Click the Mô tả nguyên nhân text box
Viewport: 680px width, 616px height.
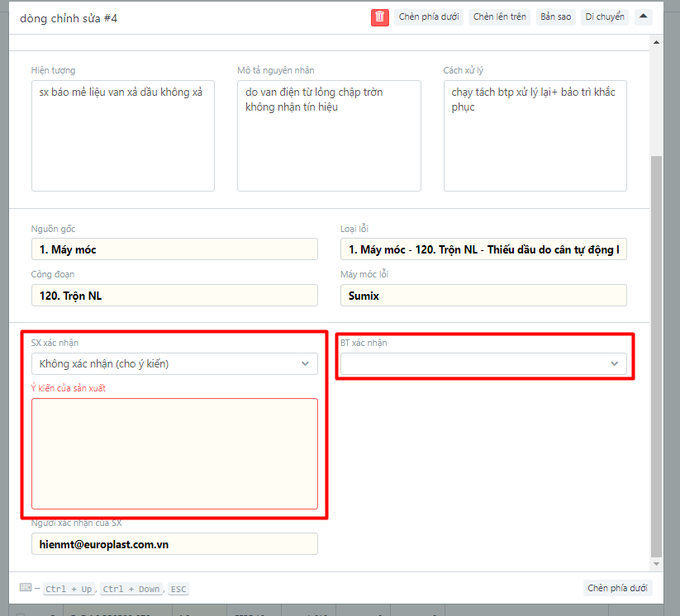(x=329, y=135)
